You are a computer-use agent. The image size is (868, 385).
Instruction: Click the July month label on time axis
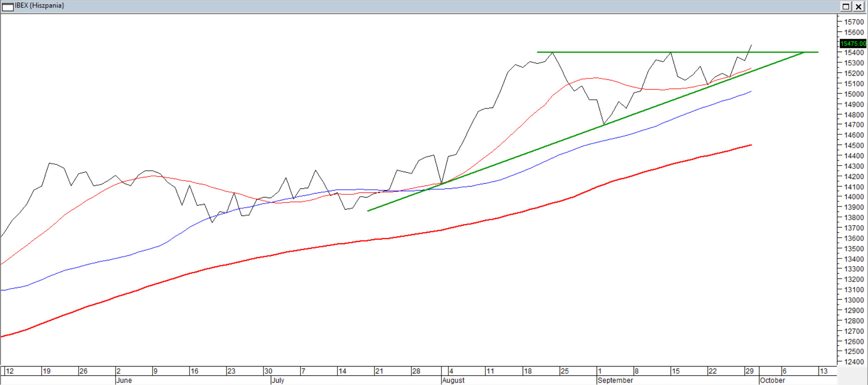tap(278, 380)
